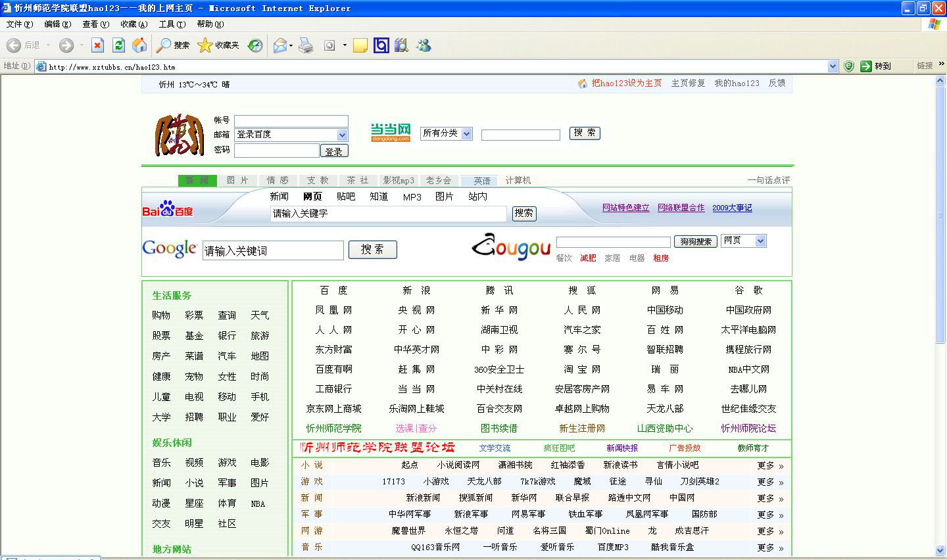Viewport: 947px width, 560px height.
Task: Click the Messenger people icon
Action: [424, 45]
